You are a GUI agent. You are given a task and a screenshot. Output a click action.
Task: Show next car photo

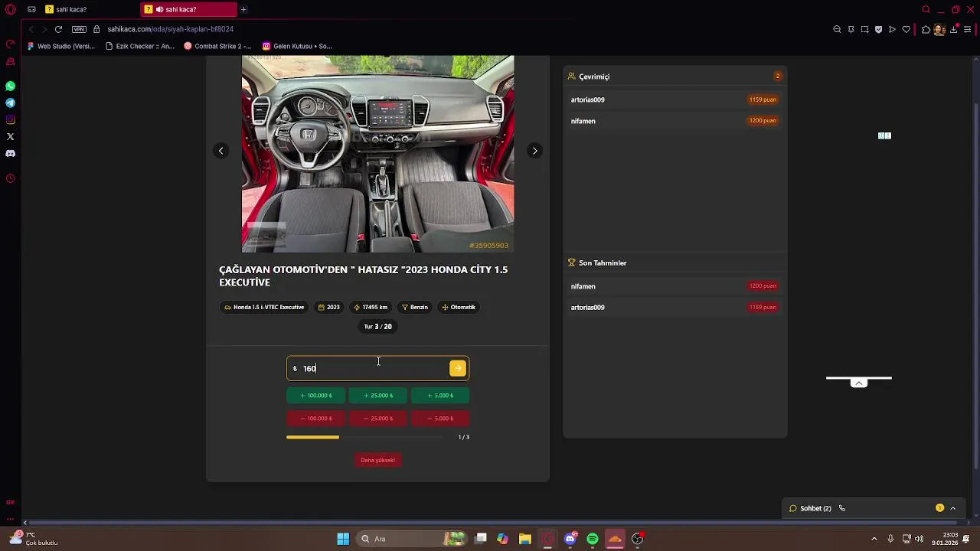point(534,151)
